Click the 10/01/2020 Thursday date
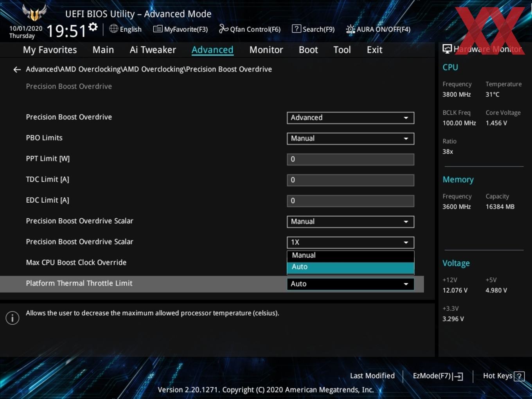 (x=26, y=32)
